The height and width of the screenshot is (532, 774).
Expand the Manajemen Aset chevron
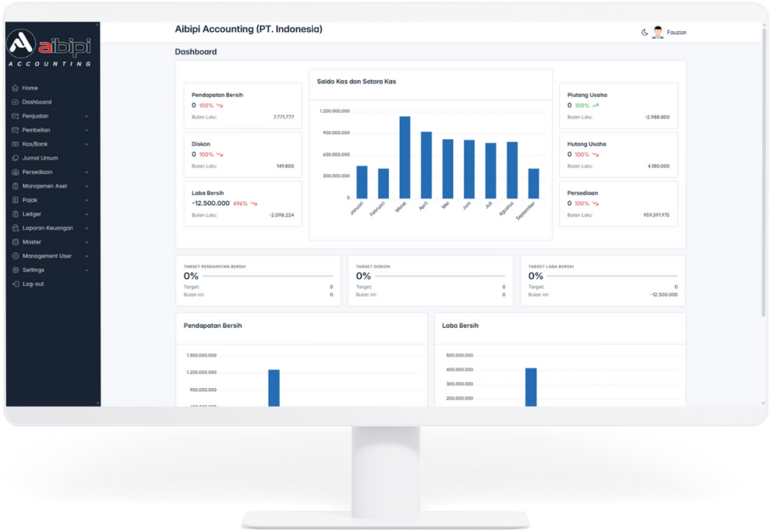coord(87,186)
